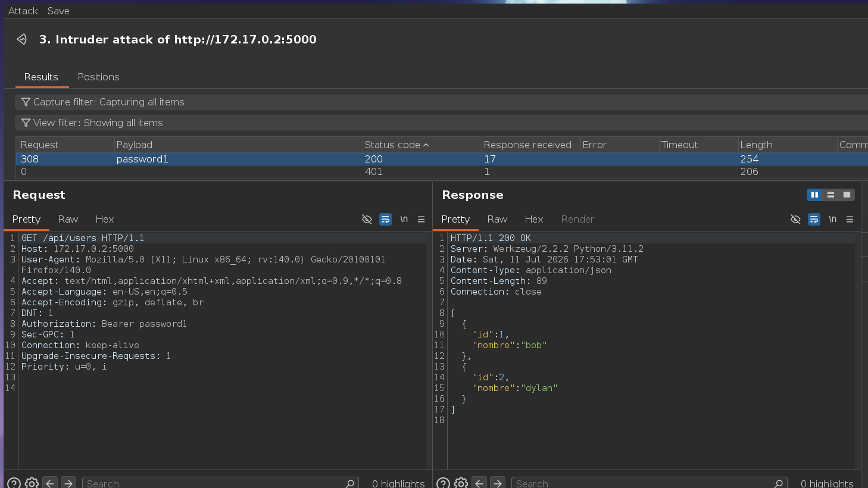Viewport: 868px width, 488px height.
Task: Toggle word wrap icon in Response panel
Action: click(x=814, y=219)
